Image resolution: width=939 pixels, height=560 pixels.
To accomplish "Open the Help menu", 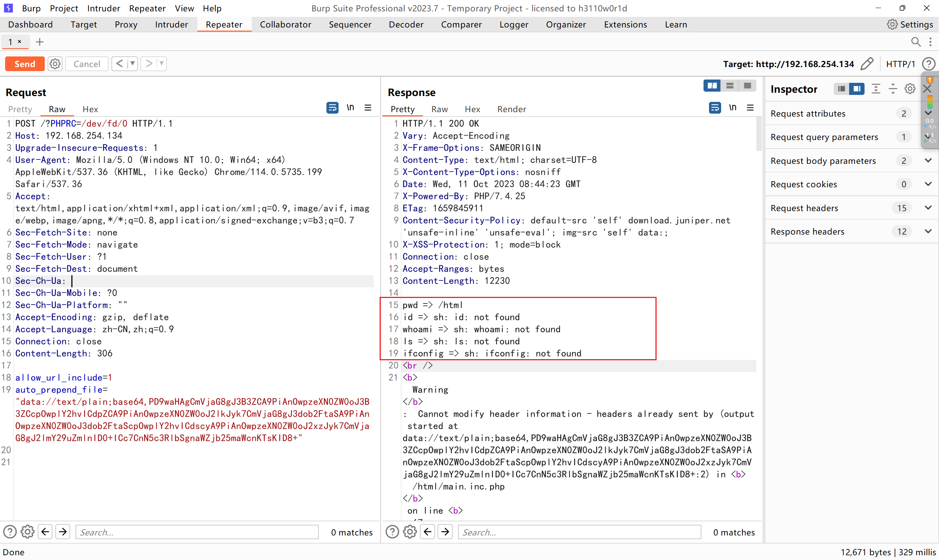I will [x=212, y=8].
